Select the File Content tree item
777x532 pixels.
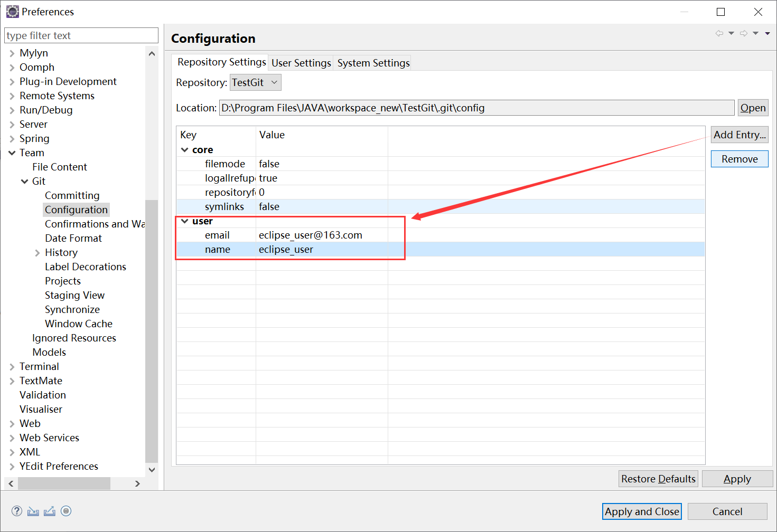point(60,167)
